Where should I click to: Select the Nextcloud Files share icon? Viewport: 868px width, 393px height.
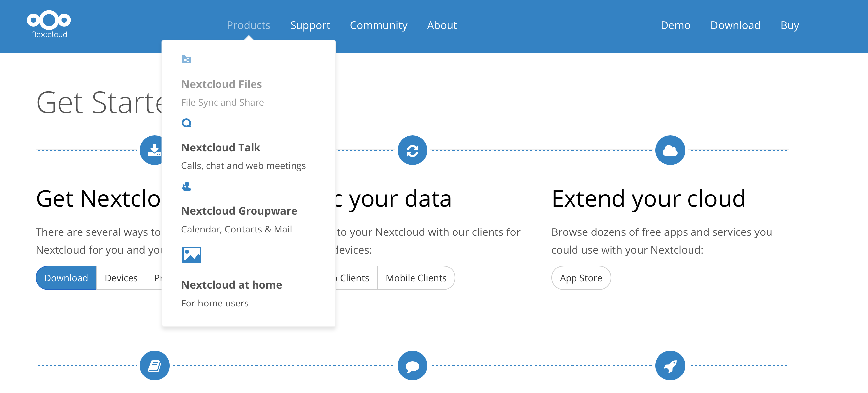point(187,59)
